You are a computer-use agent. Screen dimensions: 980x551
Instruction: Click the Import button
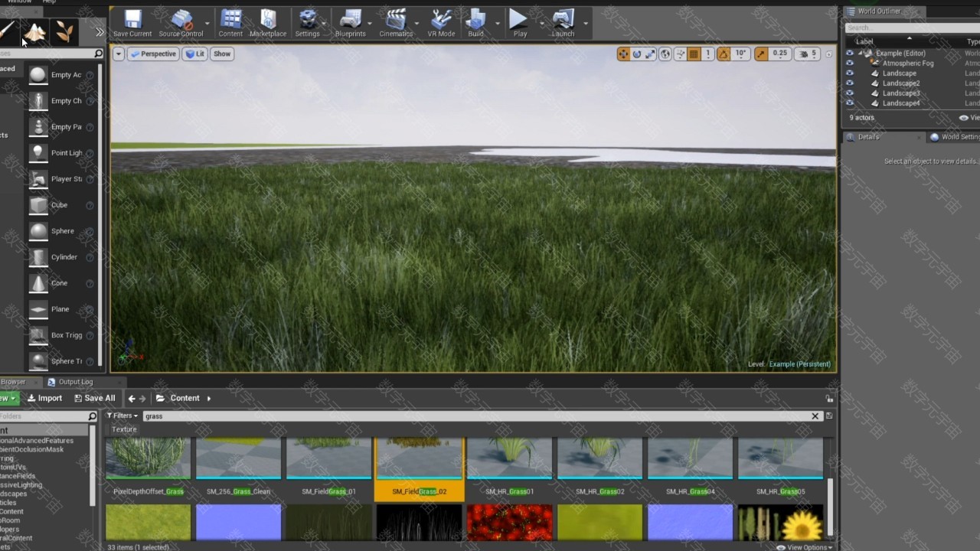[44, 398]
